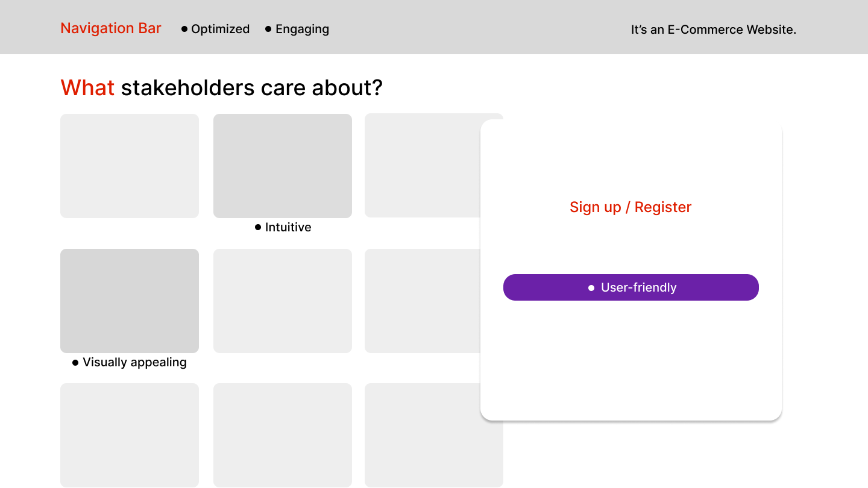Open the middle card in the second row
This screenshot has width=868, height=488.
point(283,301)
